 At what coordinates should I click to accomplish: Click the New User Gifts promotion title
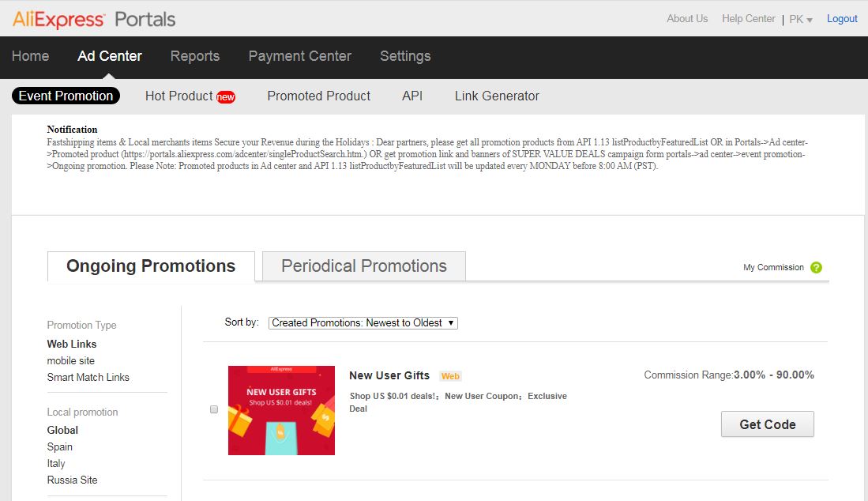(389, 375)
